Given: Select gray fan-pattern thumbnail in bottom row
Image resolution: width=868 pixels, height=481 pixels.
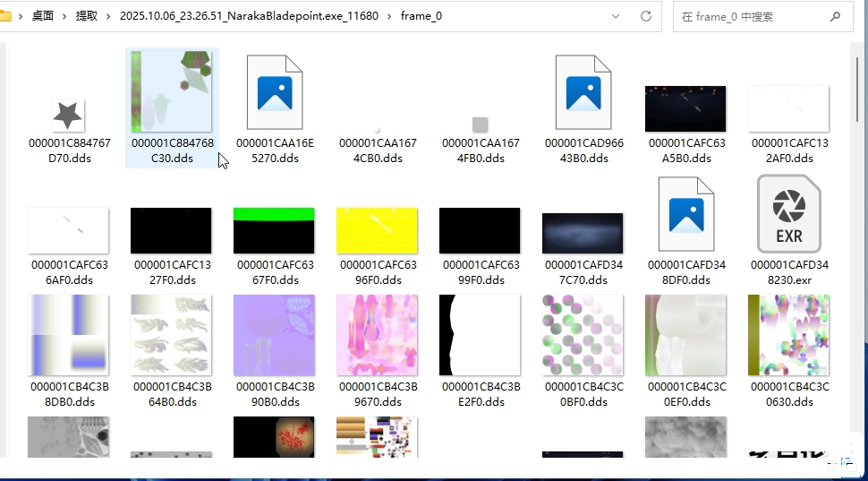Looking at the screenshot, I should [68, 437].
